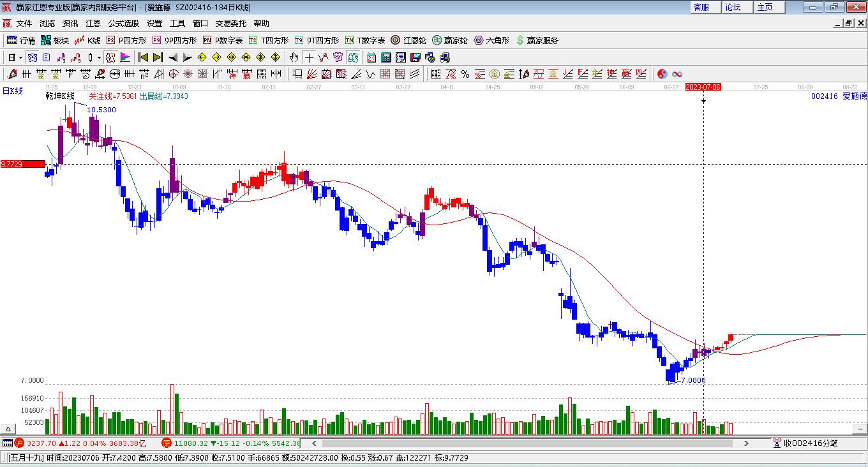Screen dimensions: 868x467
Task: Move chart right with black arrow
Action: tap(187, 57)
